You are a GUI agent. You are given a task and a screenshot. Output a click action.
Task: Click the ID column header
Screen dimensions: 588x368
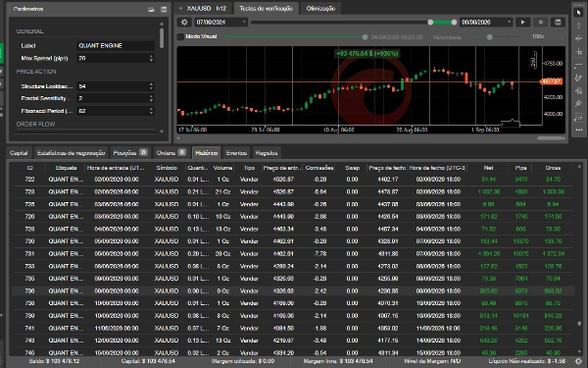[x=29, y=168]
